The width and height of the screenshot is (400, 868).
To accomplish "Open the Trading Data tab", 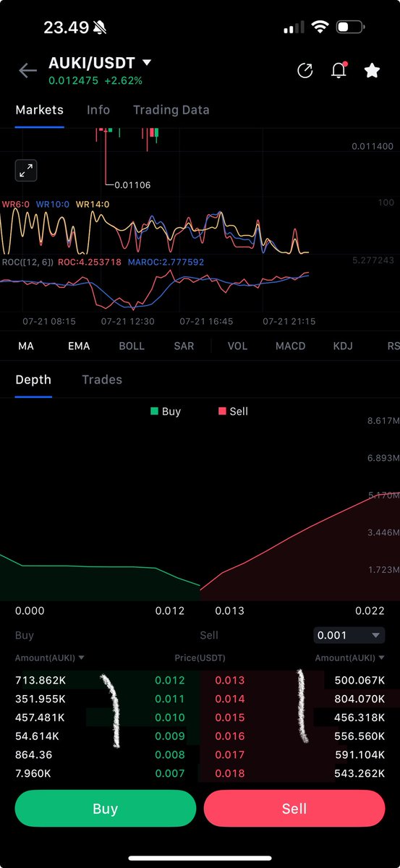I will point(171,110).
